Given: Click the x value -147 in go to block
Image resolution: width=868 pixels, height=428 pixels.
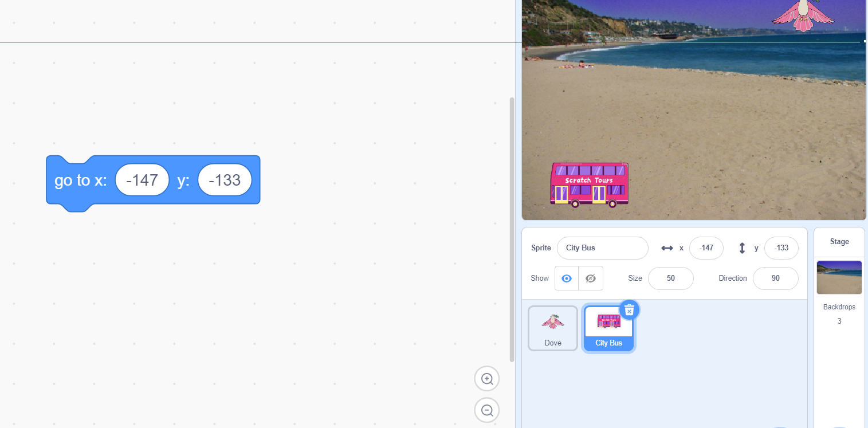Looking at the screenshot, I should tap(142, 180).
